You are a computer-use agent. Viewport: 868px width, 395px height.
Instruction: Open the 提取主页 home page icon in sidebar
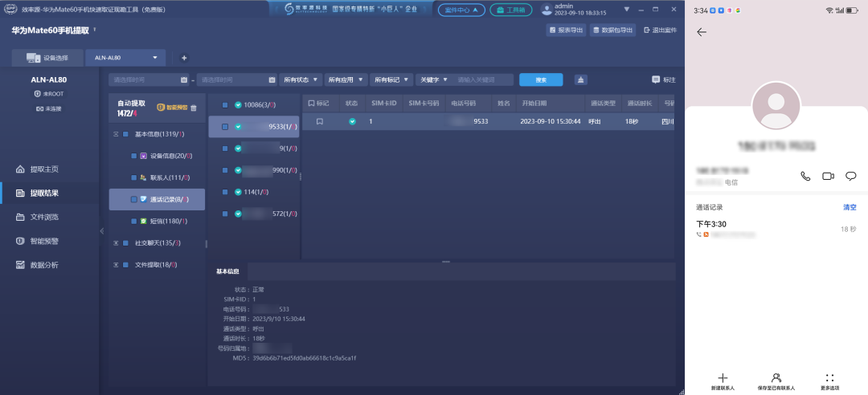pyautogui.click(x=20, y=169)
